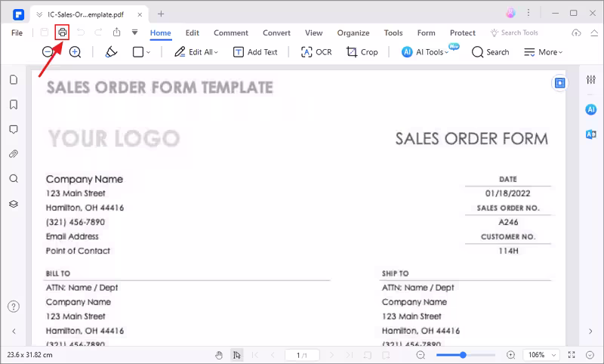Click Edit All button

point(196,51)
